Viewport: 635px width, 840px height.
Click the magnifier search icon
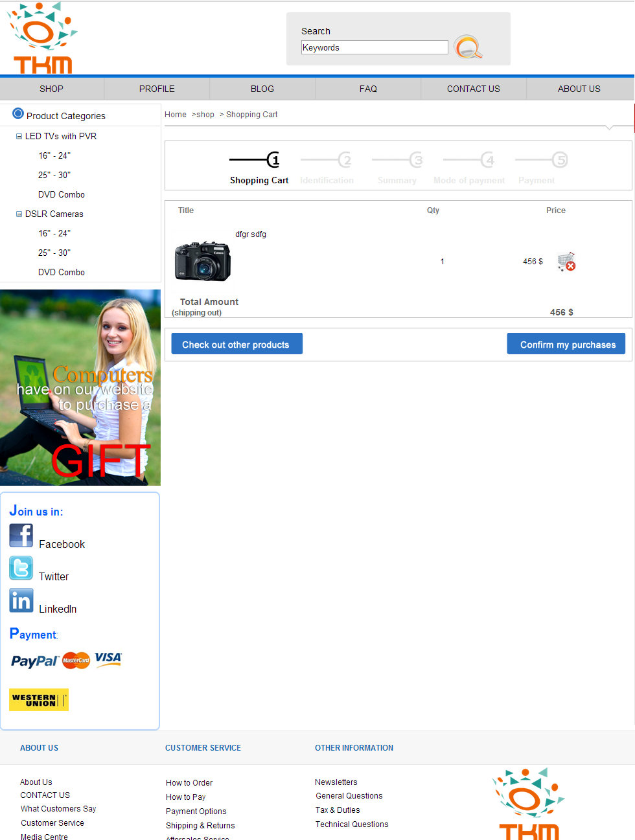coord(467,47)
